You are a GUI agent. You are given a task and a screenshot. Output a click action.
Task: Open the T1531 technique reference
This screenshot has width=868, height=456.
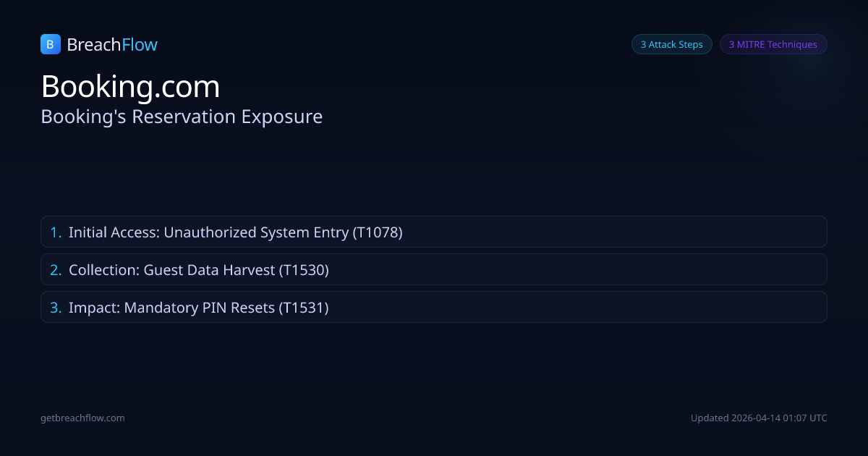tap(304, 308)
